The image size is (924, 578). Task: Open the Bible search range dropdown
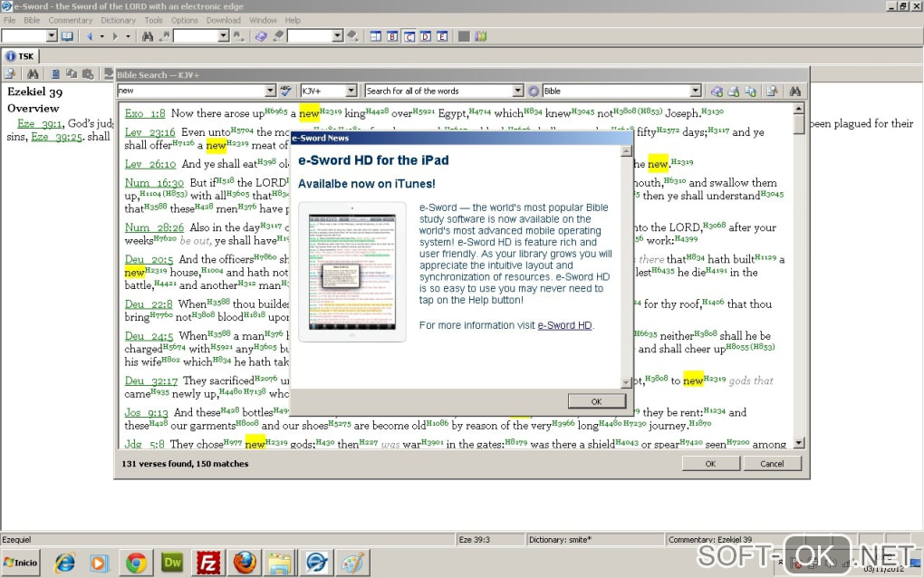tap(696, 91)
